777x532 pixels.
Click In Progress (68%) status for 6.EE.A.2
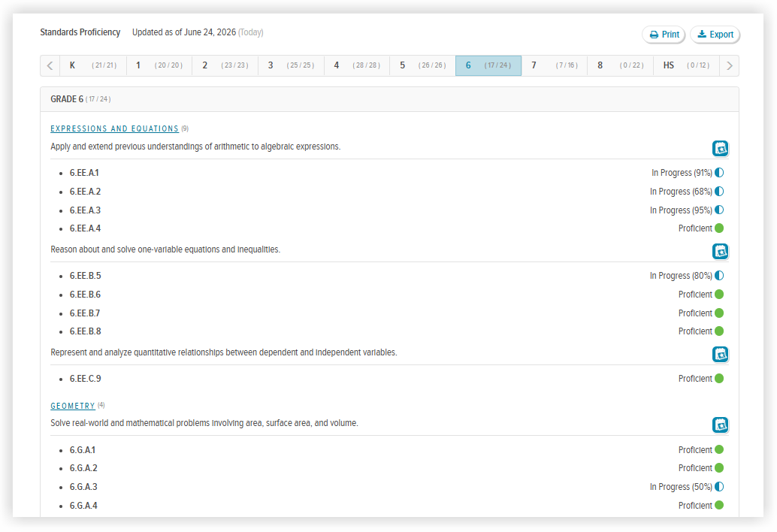(x=681, y=192)
